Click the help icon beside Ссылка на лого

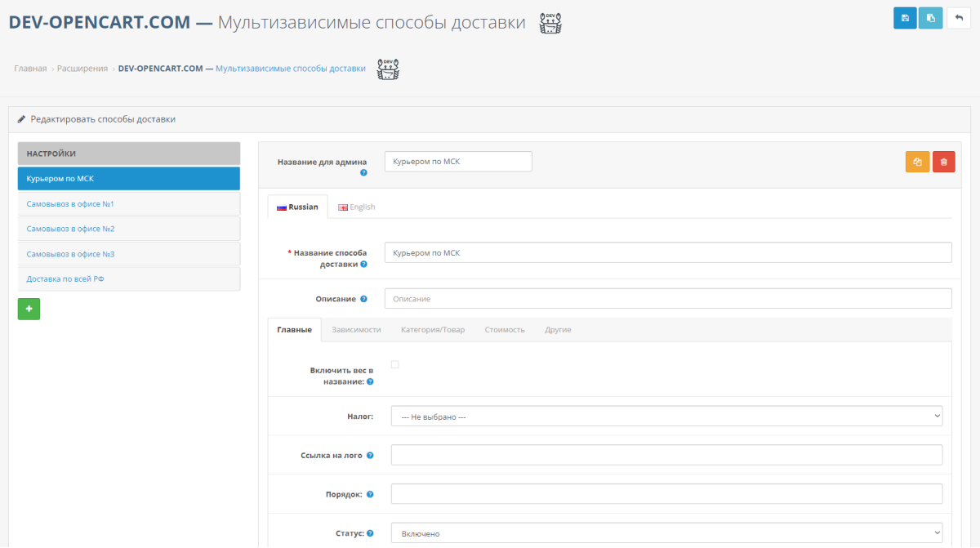370,455
